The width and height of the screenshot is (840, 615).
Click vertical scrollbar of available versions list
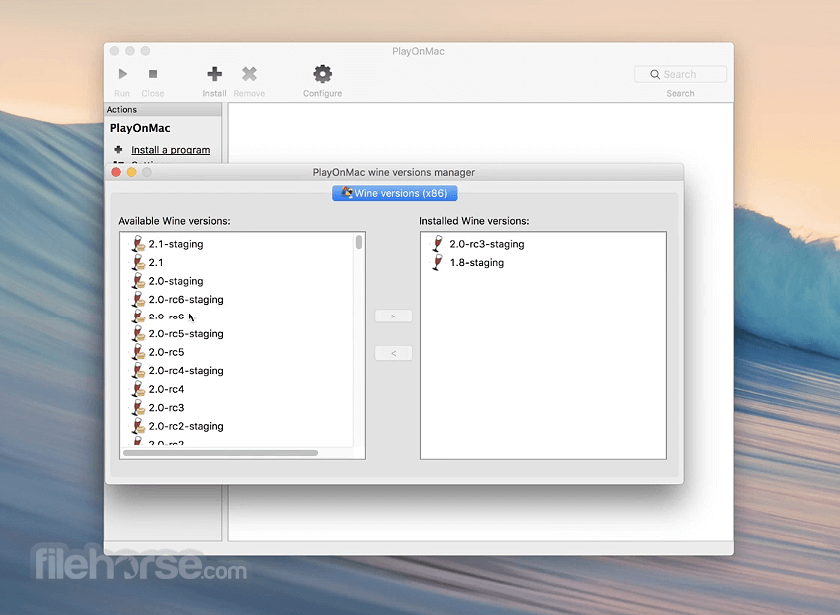pyautogui.click(x=359, y=242)
